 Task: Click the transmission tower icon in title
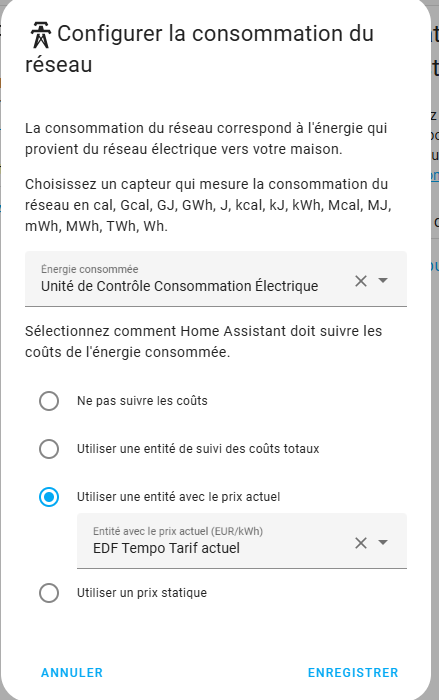click(41, 35)
